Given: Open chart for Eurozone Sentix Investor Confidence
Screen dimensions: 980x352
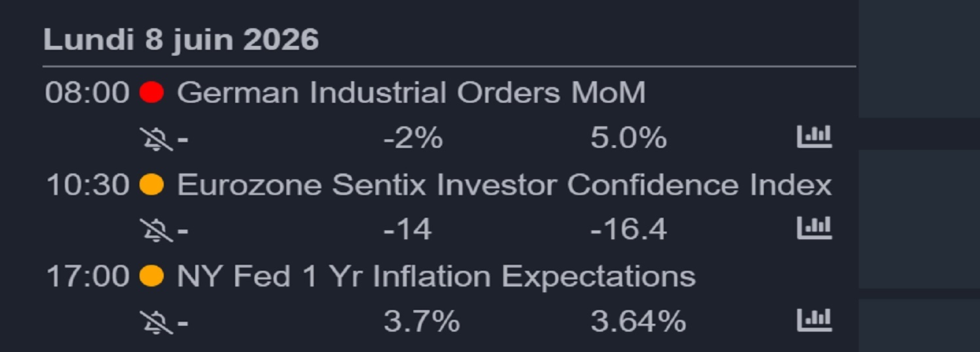Looking at the screenshot, I should 814,228.
